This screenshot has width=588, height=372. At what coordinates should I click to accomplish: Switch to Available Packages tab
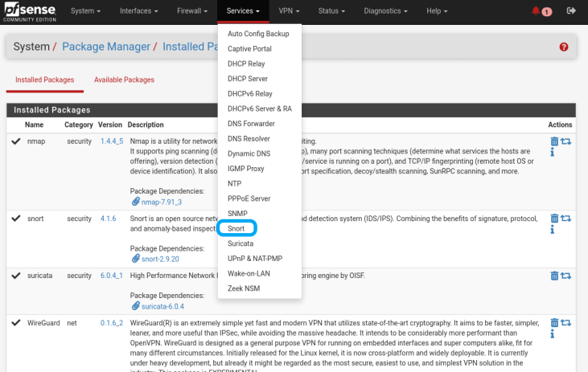coord(124,80)
